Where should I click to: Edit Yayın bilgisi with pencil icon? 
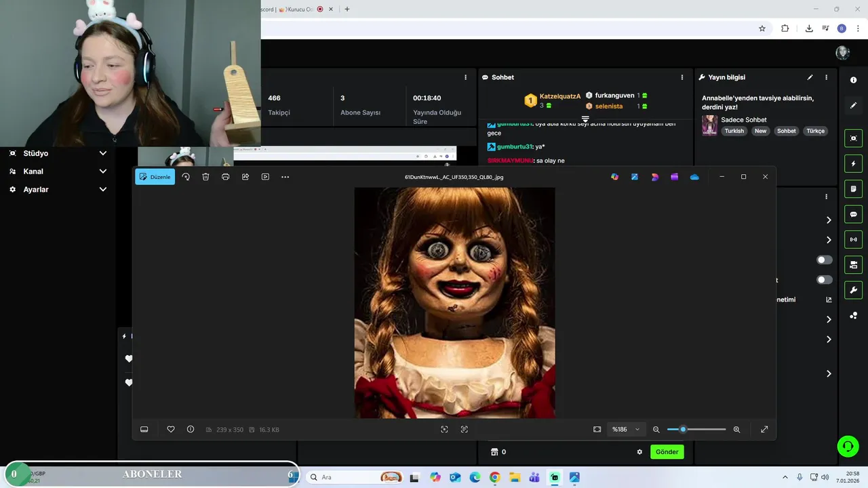coord(810,77)
